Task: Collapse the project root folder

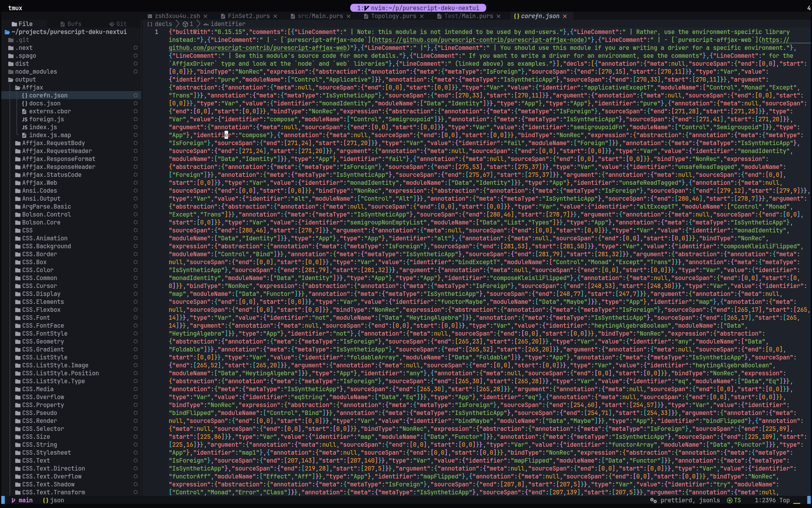Action: coord(65,32)
